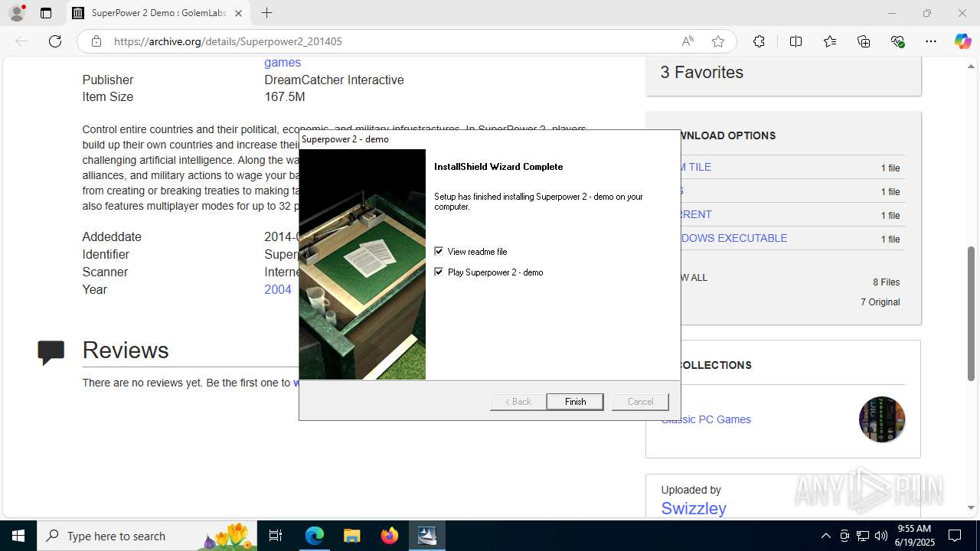Refresh the archive.org page

click(x=55, y=41)
